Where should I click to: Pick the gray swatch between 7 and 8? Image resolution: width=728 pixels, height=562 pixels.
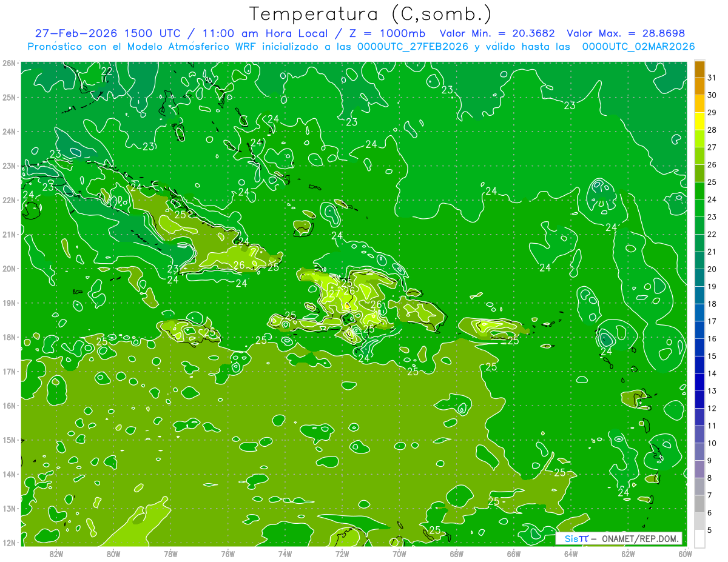tap(699, 487)
